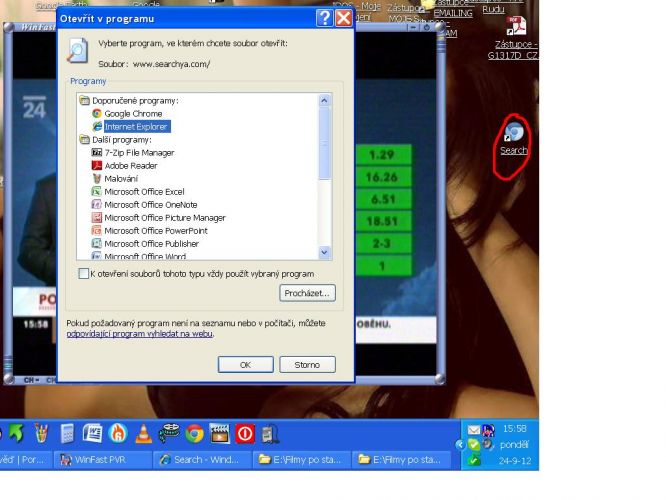The width and height of the screenshot is (666, 500).
Task: Switch to WinFast PVR taskbar button
Action: 103,460
